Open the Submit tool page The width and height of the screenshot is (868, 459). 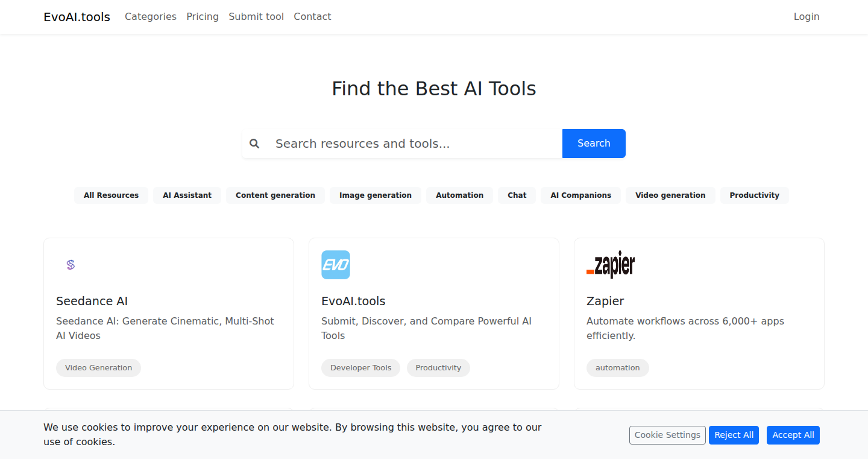point(256,17)
